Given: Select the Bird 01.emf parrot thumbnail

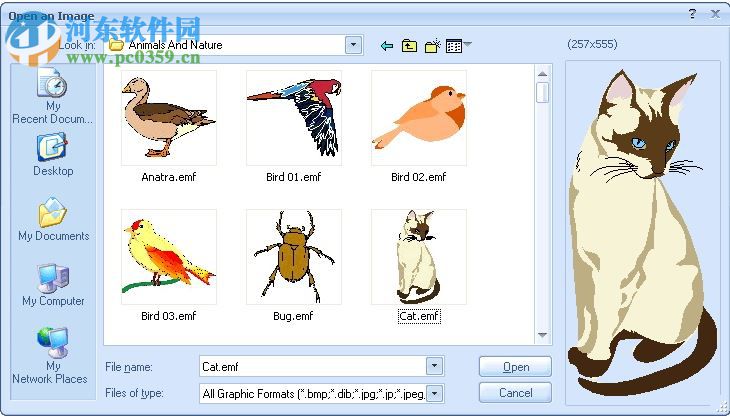Looking at the screenshot, I should pyautogui.click(x=294, y=118).
